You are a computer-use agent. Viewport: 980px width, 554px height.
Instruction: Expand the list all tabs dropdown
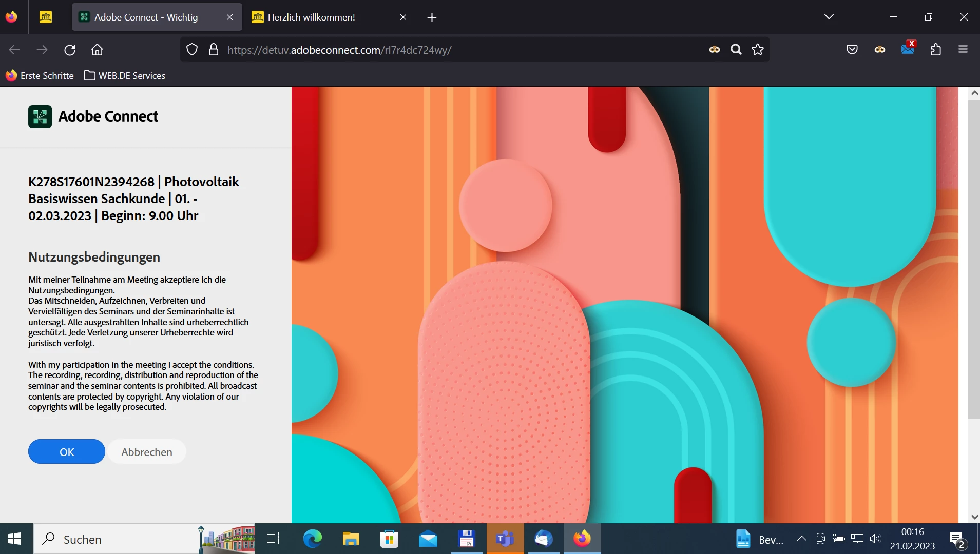pos(829,17)
